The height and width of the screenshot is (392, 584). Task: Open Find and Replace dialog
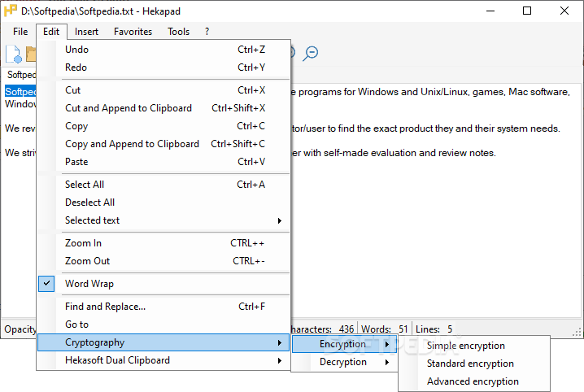163,307
